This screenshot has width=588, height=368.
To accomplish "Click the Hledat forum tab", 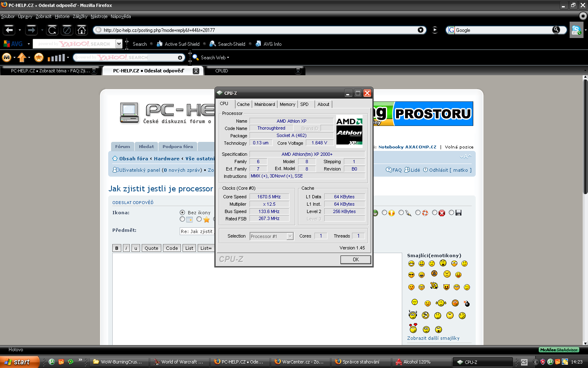I will click(x=146, y=146).
